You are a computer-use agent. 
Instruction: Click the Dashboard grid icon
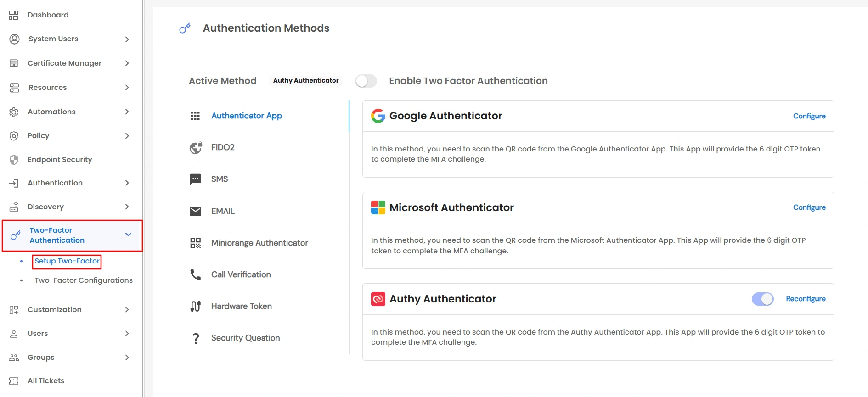(x=14, y=15)
